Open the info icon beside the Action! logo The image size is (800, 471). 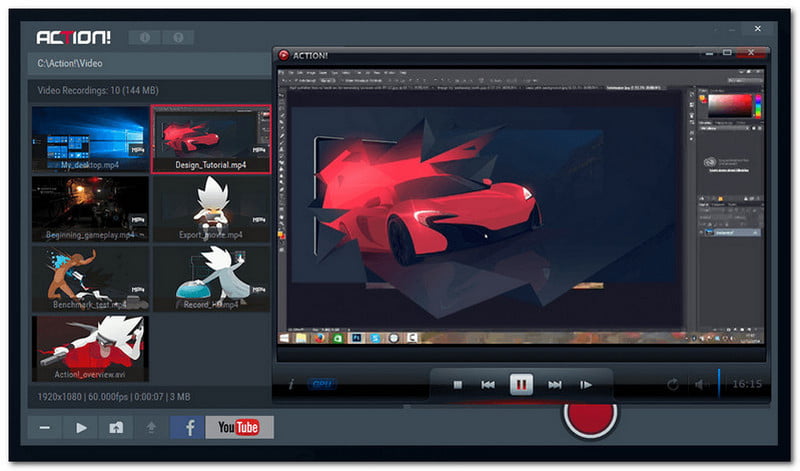pos(145,37)
